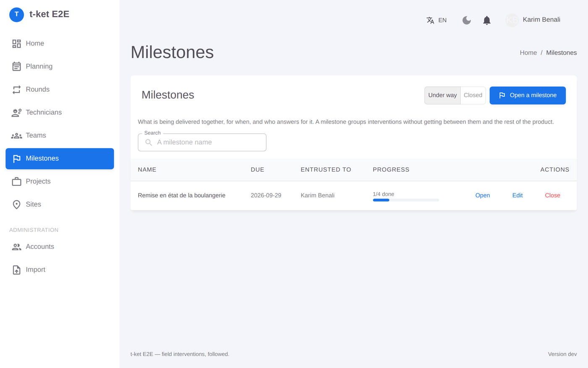
Task: Click the Home dashboard icon in sidebar
Action: click(16, 43)
